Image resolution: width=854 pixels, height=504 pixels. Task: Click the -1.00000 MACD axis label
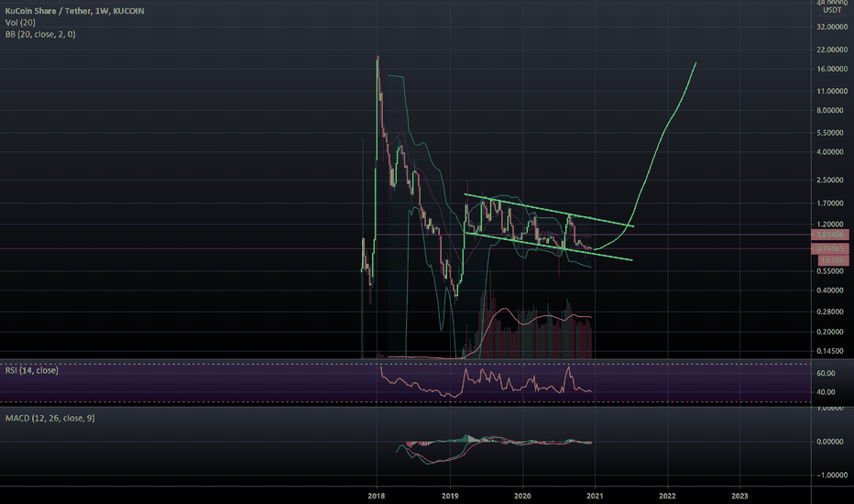coord(831,475)
